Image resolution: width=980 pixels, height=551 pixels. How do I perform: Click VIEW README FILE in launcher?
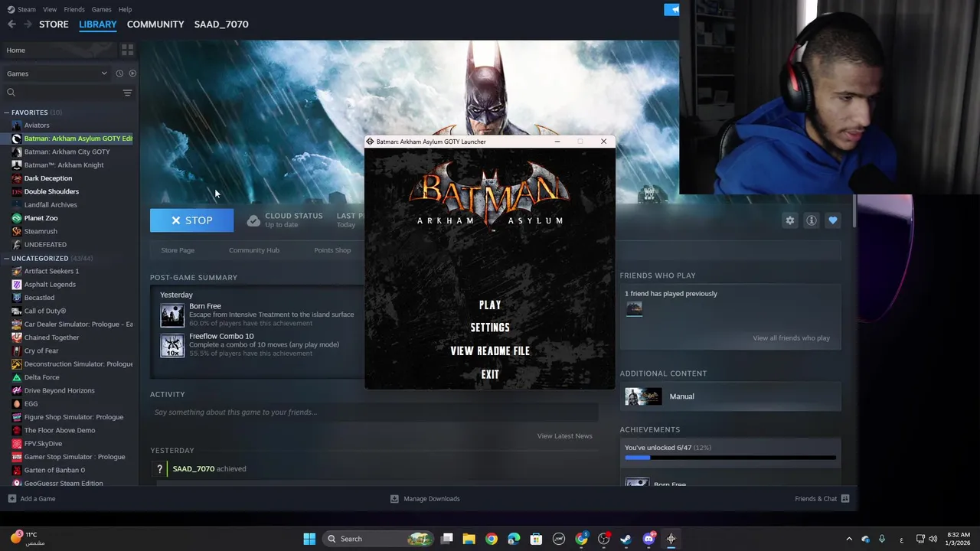click(x=490, y=351)
